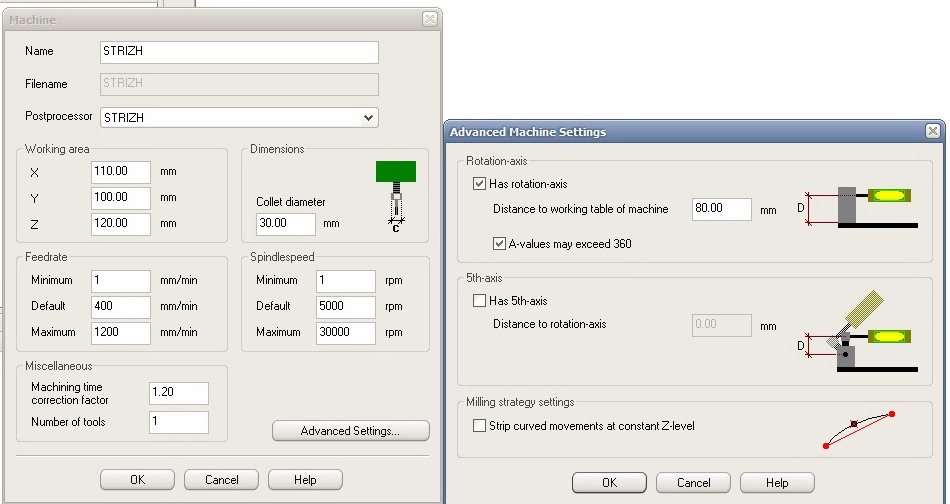Select the Working area X value field

pos(121,172)
